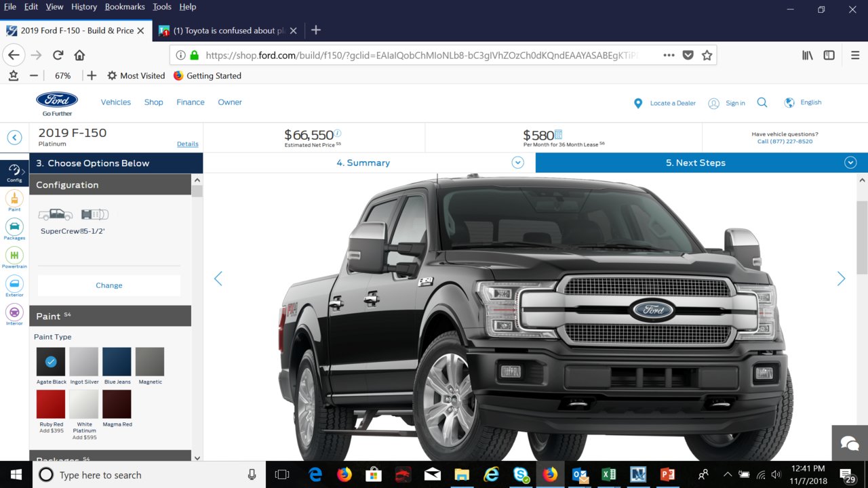Open the live chat bubble
The image size is (868, 488).
click(x=850, y=443)
